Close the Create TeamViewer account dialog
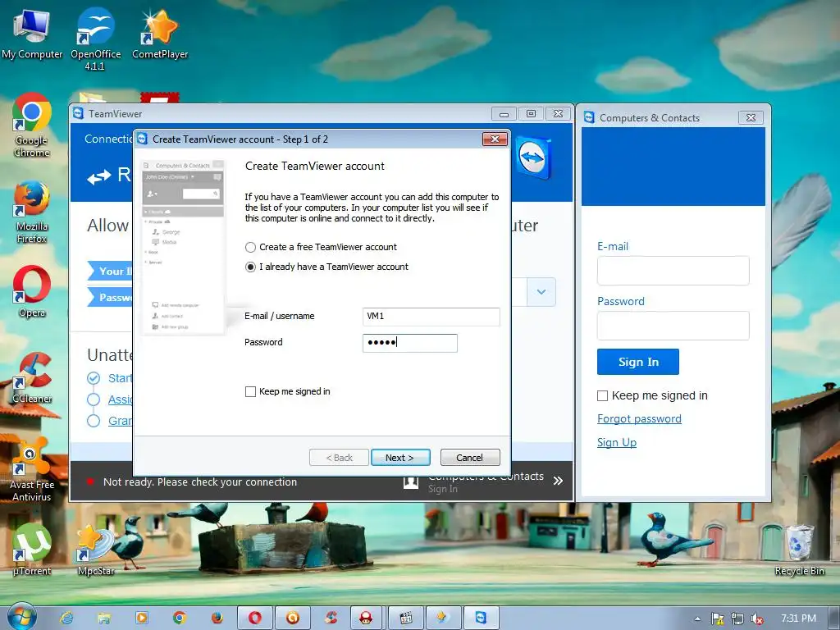Screen dimensions: 840x630 495,139
